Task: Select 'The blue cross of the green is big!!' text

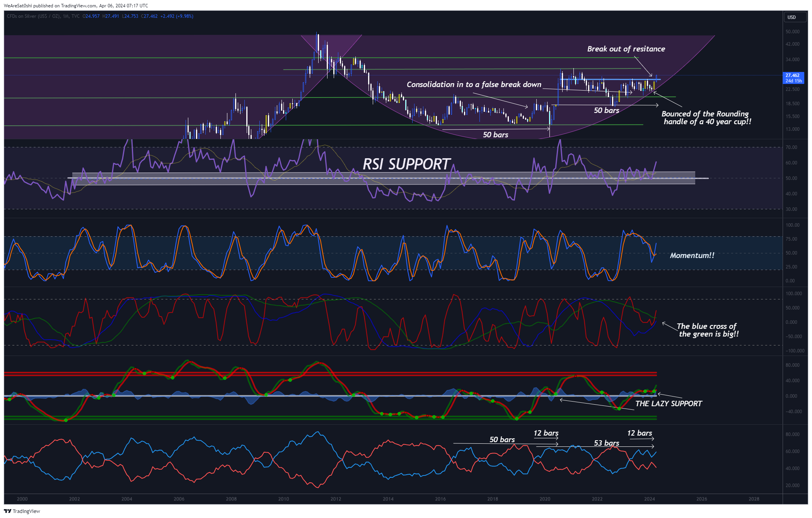Action: click(x=708, y=330)
